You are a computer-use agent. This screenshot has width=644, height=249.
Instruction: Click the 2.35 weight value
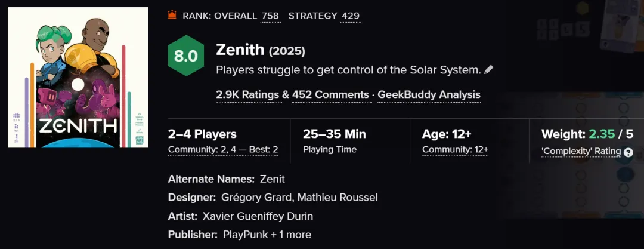click(x=602, y=134)
